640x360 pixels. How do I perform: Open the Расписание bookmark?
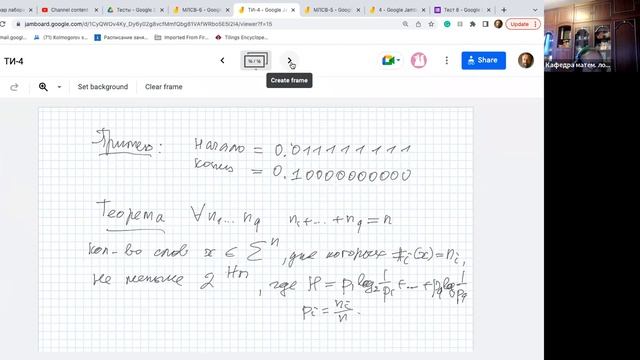[x=121, y=38]
